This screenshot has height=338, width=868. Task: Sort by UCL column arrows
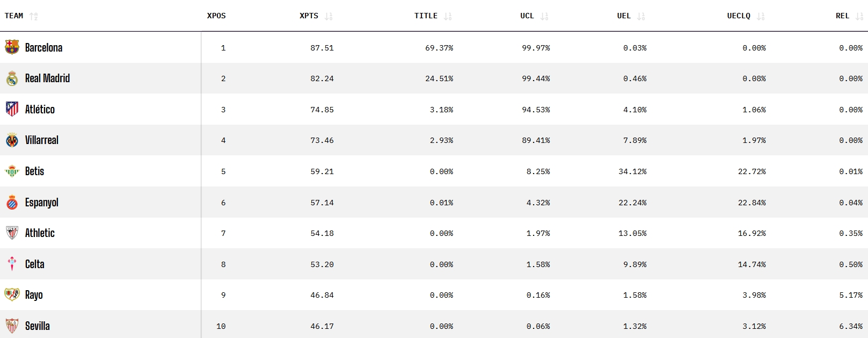click(544, 16)
